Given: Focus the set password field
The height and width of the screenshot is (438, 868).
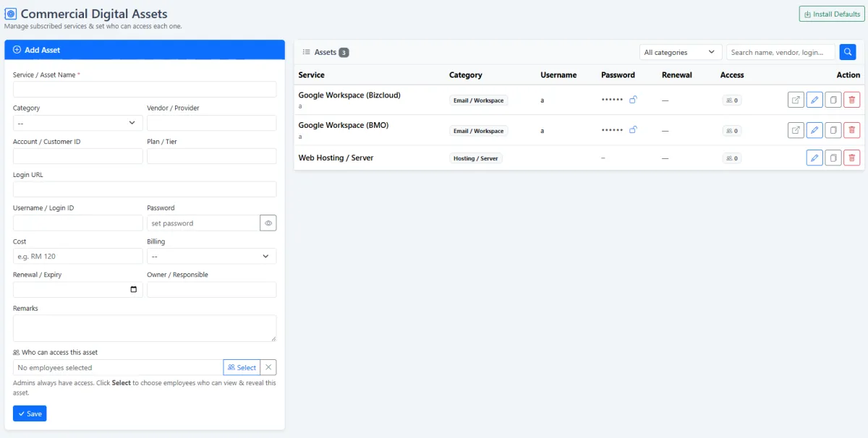Looking at the screenshot, I should pos(203,223).
